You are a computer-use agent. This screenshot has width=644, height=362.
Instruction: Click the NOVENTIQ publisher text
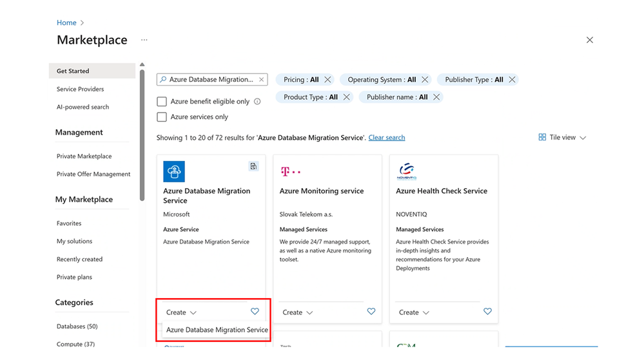pyautogui.click(x=411, y=214)
